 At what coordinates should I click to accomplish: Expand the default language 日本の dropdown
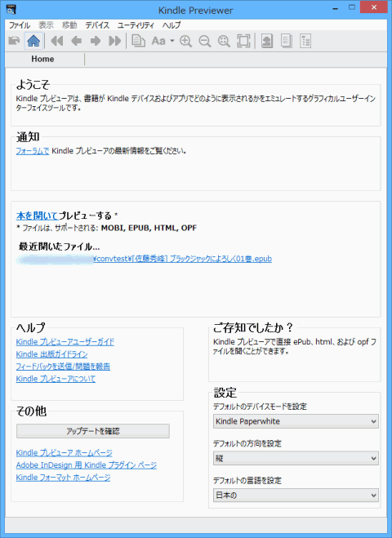point(296,496)
